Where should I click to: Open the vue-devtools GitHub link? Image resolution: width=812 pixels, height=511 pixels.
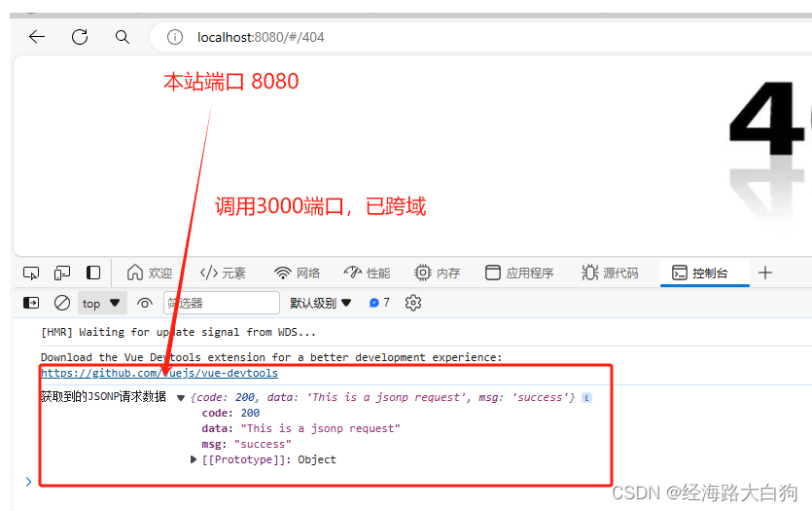[x=159, y=373]
